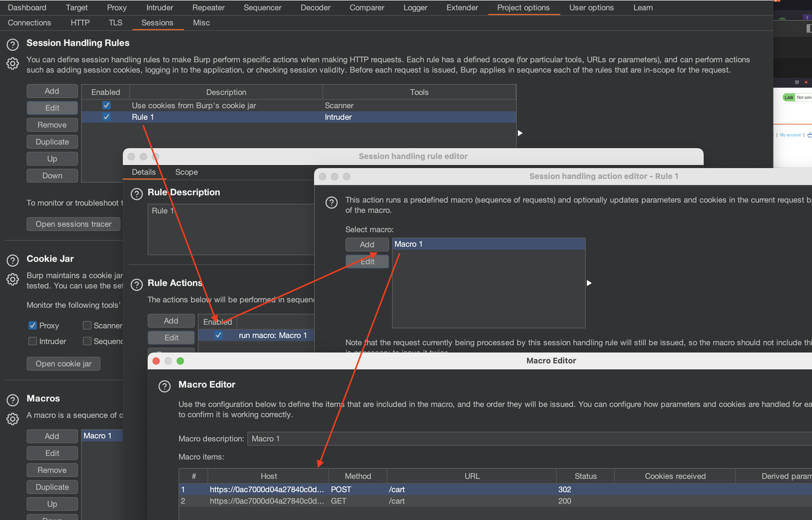Switch to the Scope tab
Viewport: 812px width, 520px height.
pos(186,172)
